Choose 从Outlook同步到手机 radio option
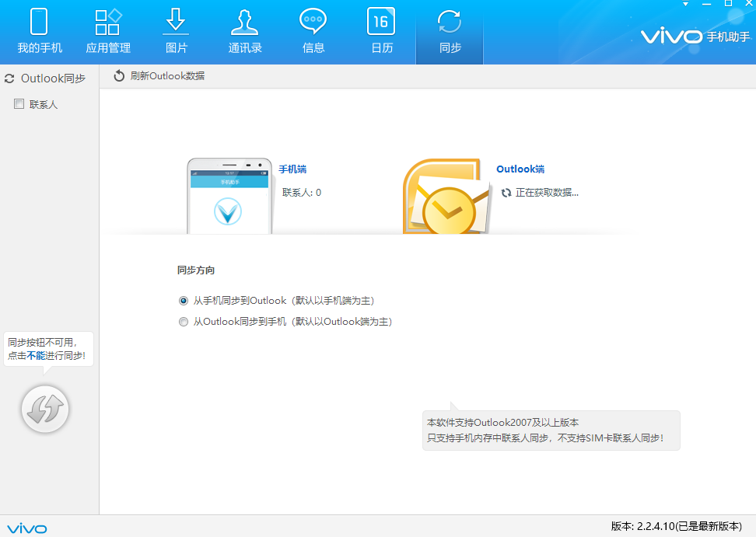 pos(184,322)
